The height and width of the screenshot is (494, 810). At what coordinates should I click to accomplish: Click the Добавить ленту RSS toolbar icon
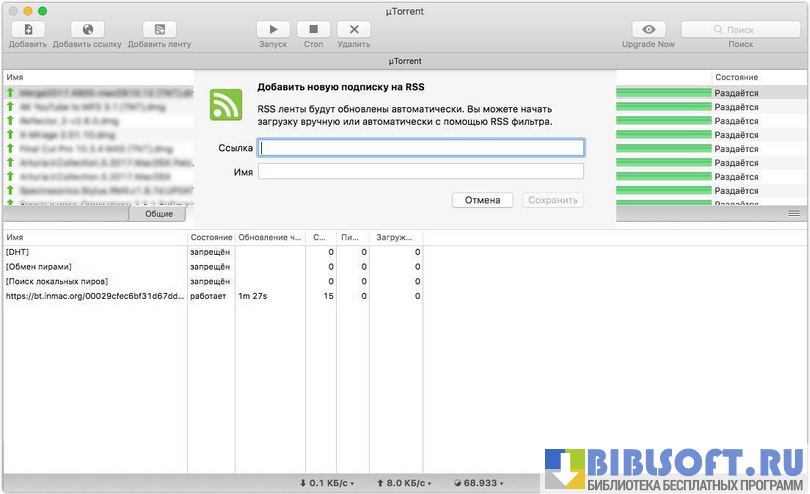(x=159, y=30)
